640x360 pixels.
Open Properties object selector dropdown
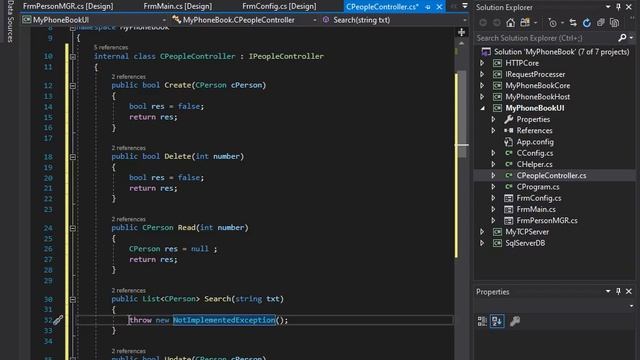tap(631, 306)
